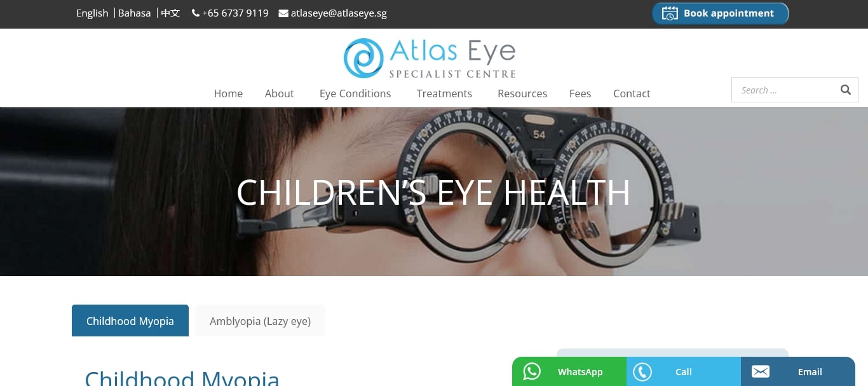Viewport: 868px width, 386px height.
Task: Click the Email envelope icon in bottom bar
Action: (x=760, y=371)
